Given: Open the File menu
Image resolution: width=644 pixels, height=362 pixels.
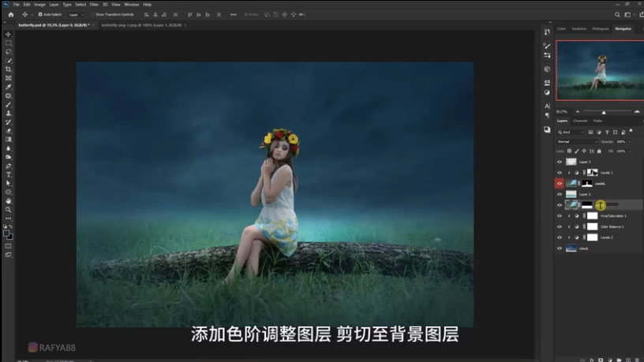Looking at the screenshot, I should [x=16, y=5].
